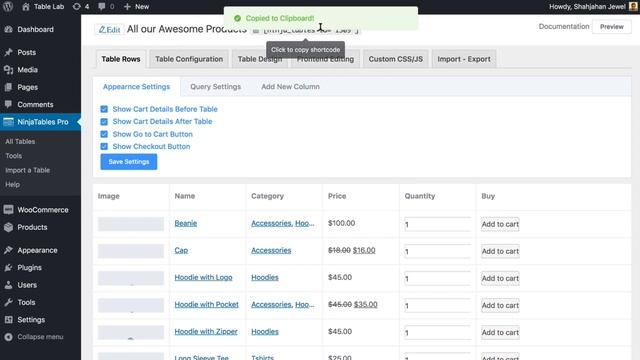This screenshot has height=360, width=640.
Task: Go to the Table Lab site home
Action: (43, 7)
